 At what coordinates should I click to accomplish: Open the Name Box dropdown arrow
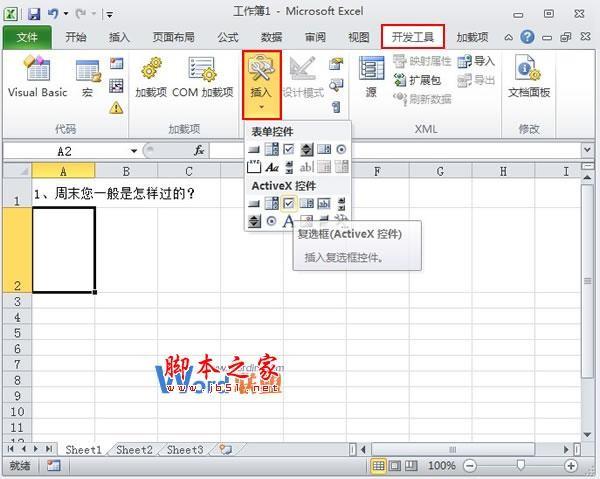click(134, 151)
